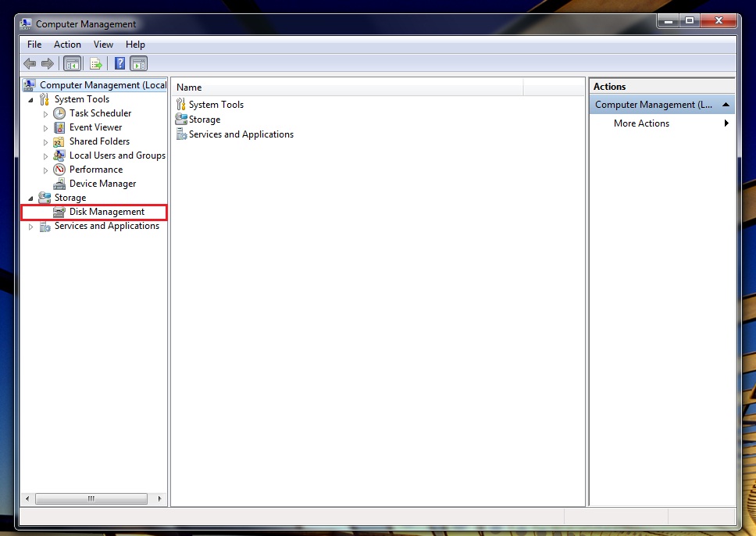Select Task Scheduler label in tree
This screenshot has height=536, width=756.
pyautogui.click(x=100, y=113)
